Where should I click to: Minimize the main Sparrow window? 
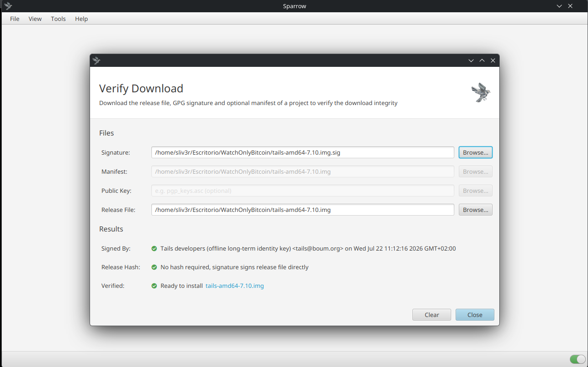(559, 6)
